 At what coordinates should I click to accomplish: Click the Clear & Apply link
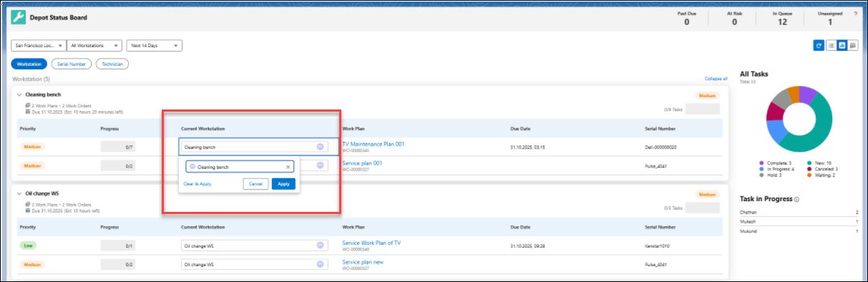198,184
